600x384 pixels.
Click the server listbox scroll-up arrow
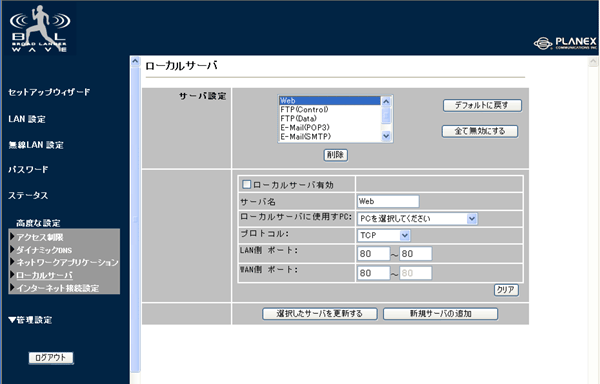click(386, 101)
